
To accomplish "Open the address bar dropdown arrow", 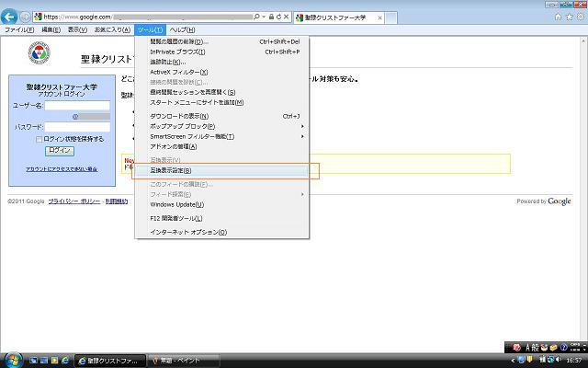I will point(264,17).
